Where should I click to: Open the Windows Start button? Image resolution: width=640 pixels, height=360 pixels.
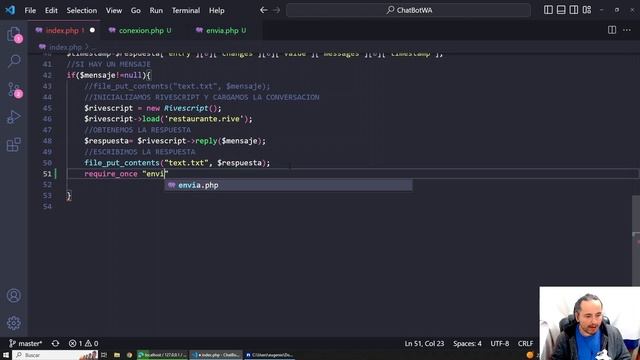(6, 355)
